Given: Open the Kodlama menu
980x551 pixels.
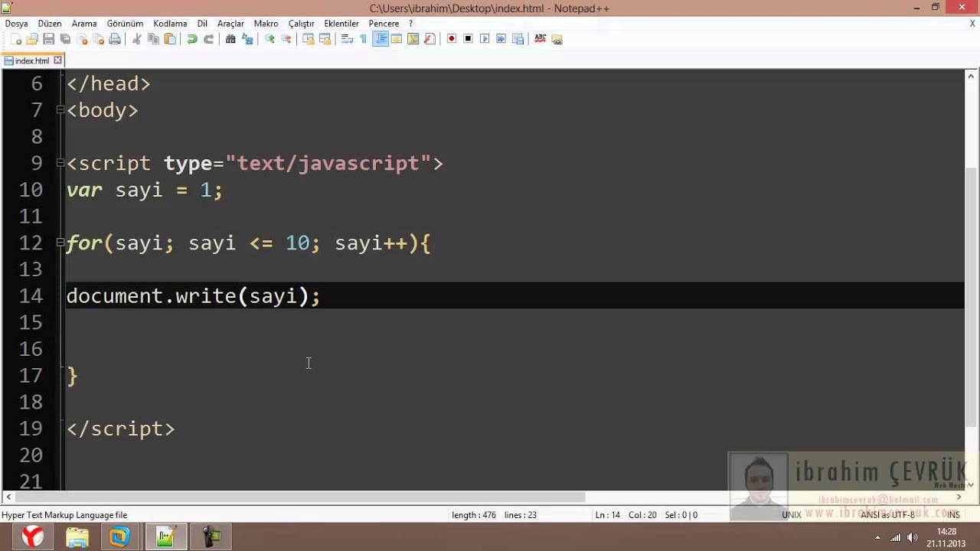Looking at the screenshot, I should click(170, 24).
